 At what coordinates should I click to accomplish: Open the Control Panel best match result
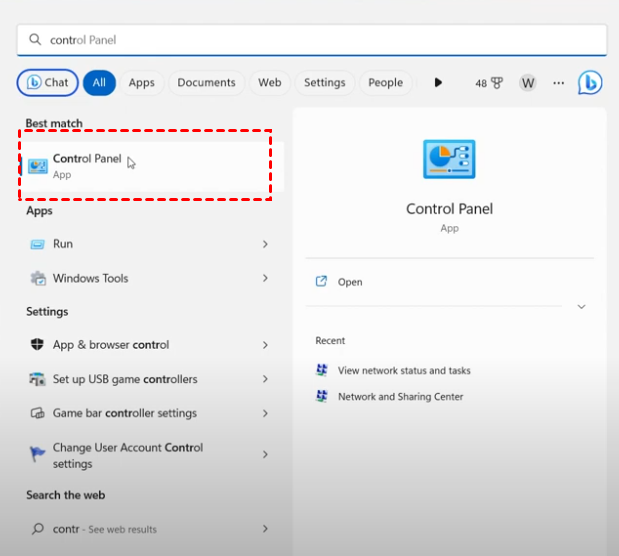(152, 166)
